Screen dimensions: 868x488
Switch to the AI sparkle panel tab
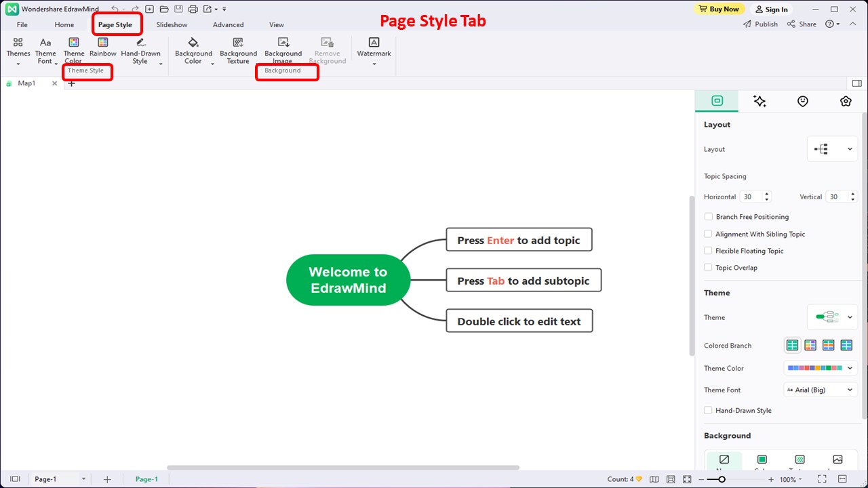tap(759, 101)
